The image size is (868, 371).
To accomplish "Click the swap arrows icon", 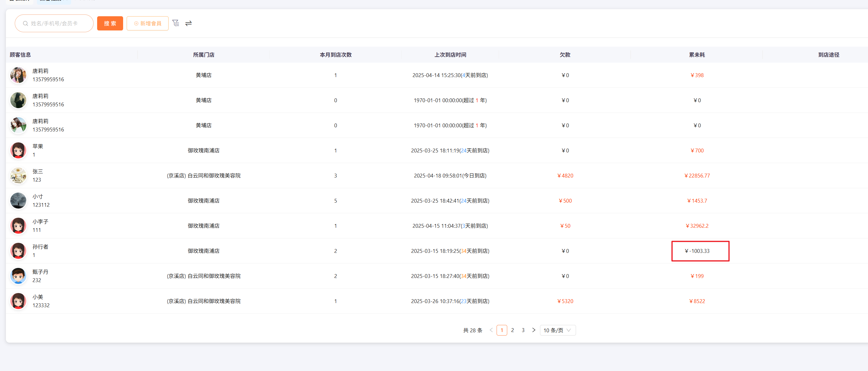I will [188, 23].
